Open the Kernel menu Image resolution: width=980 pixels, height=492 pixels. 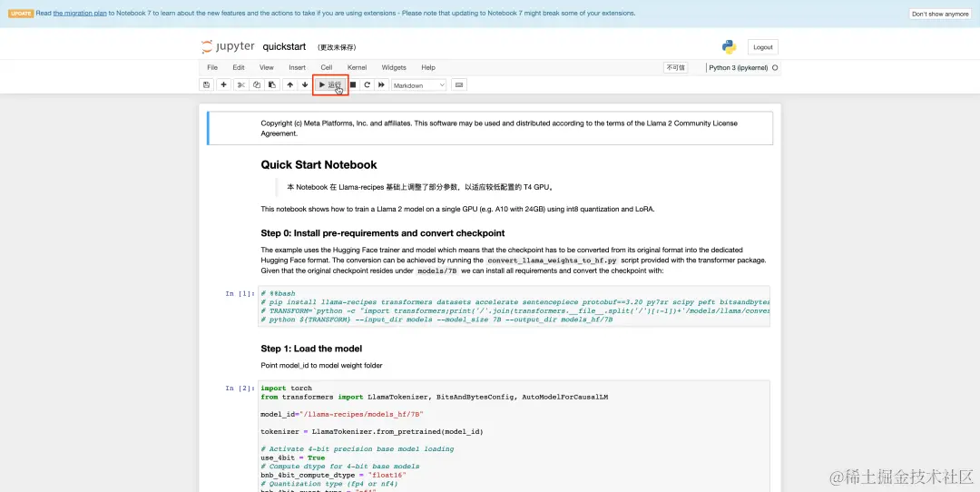(x=357, y=67)
